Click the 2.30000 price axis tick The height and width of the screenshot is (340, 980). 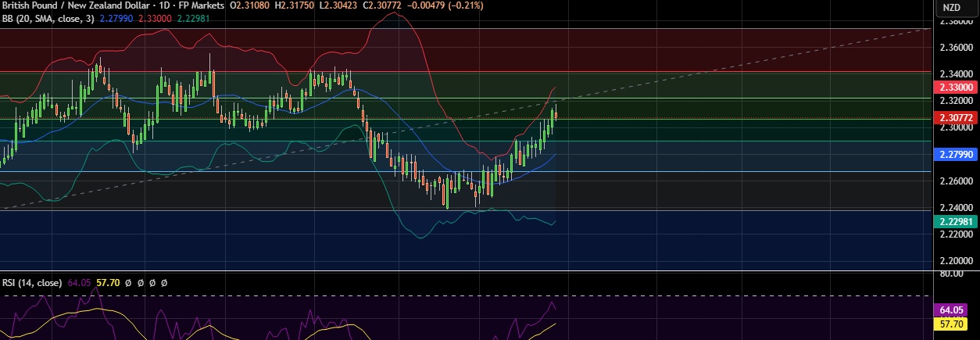[x=956, y=127]
